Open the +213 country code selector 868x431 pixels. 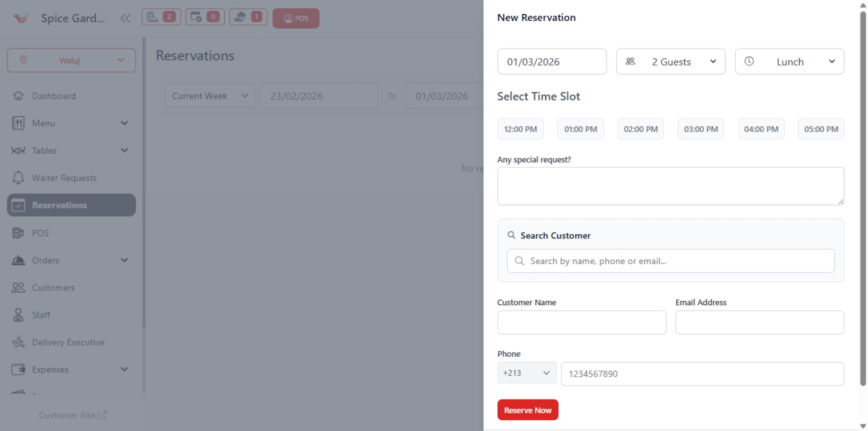point(526,373)
